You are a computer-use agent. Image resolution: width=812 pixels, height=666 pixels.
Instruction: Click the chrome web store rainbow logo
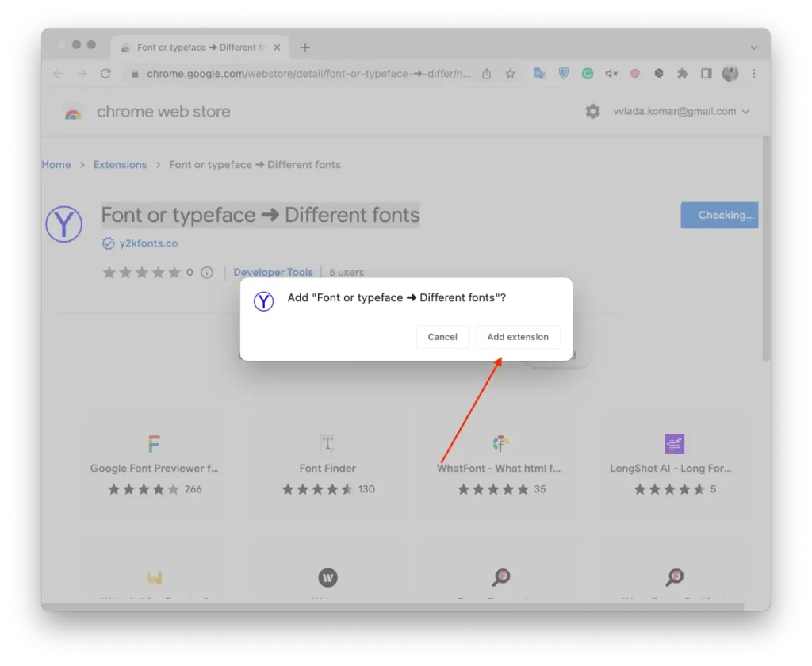(x=73, y=113)
